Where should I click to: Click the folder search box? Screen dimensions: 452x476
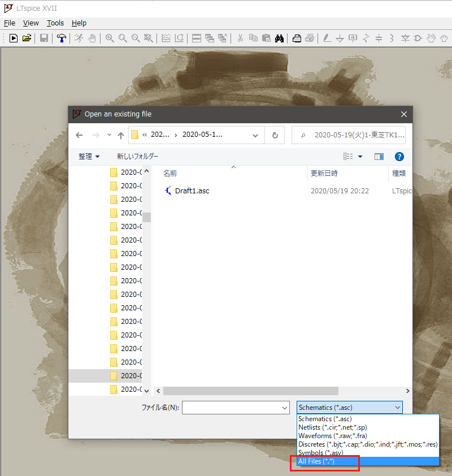pos(349,135)
